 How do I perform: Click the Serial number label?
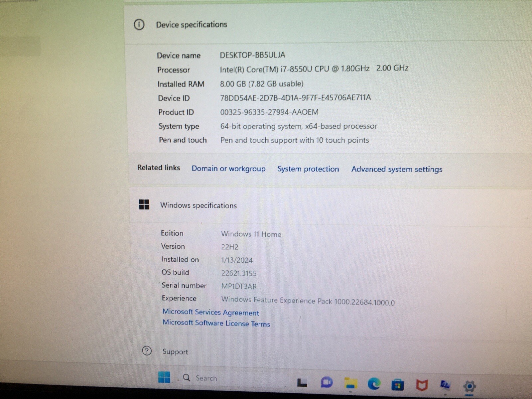point(184,285)
